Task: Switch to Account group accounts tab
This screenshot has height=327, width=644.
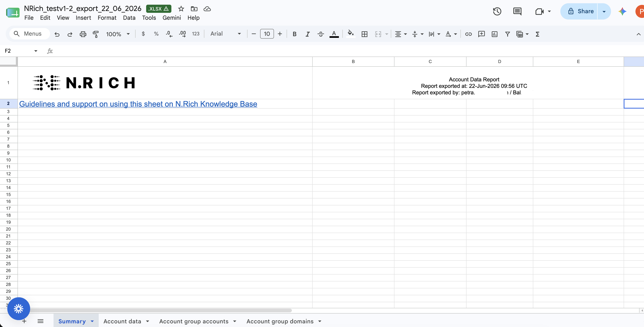Action: [194, 321]
